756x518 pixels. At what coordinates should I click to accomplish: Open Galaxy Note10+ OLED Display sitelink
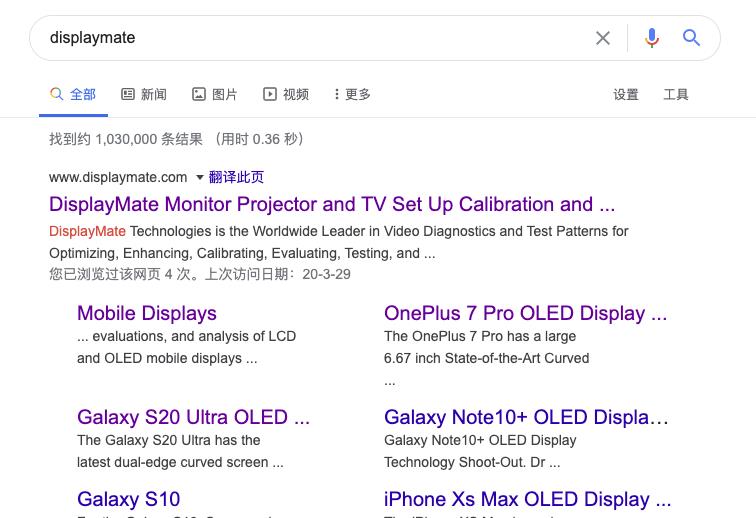click(526, 417)
